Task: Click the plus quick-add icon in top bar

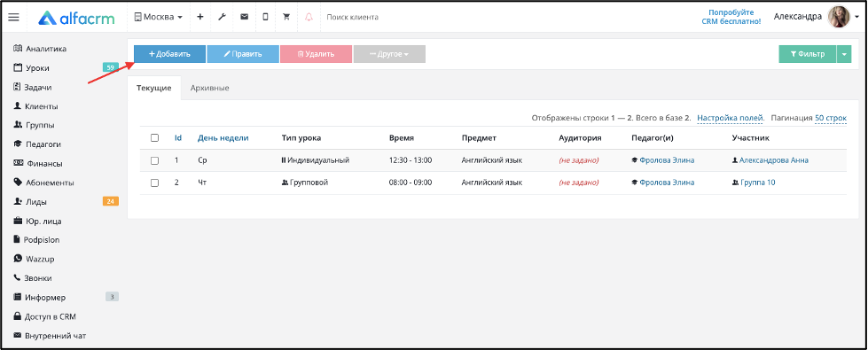Action: point(200,17)
